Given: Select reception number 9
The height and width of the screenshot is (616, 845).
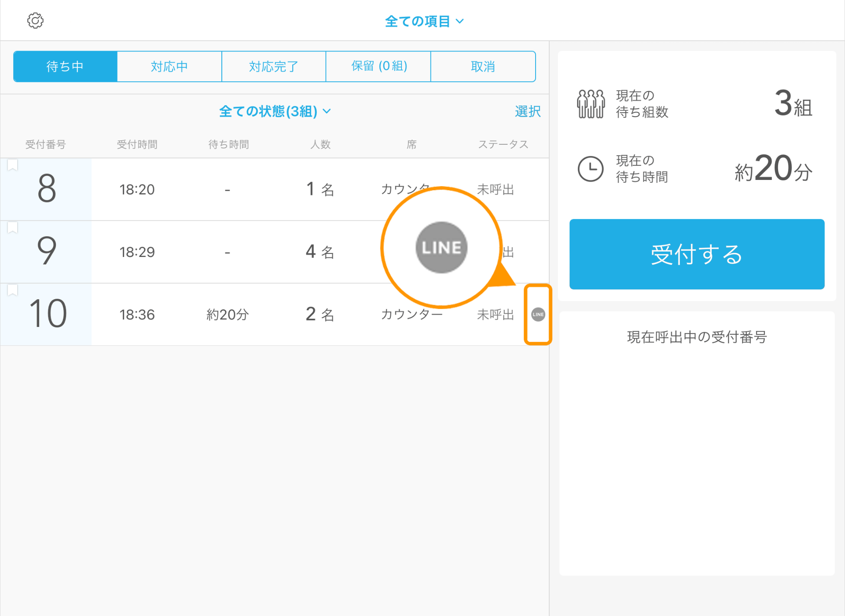Looking at the screenshot, I should point(47,251).
